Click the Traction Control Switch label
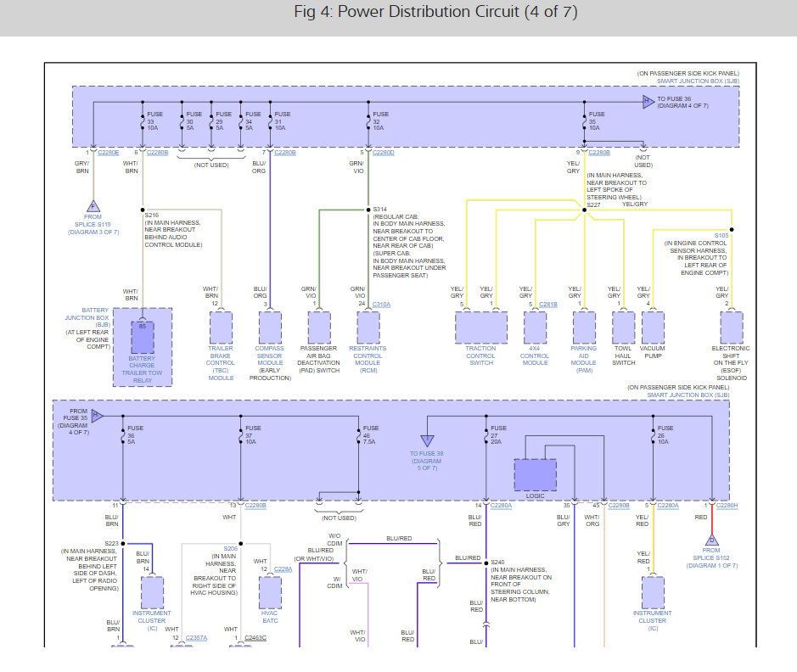This screenshot has width=797, height=672. [481, 356]
